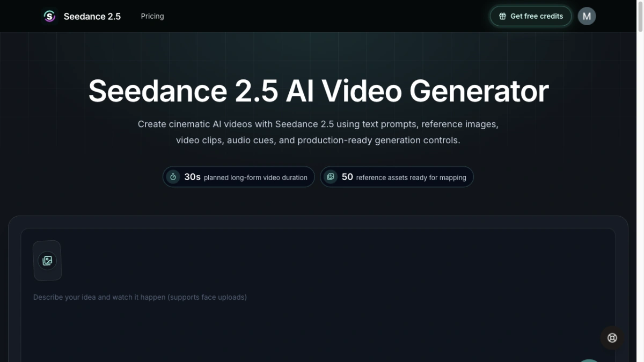This screenshot has width=644, height=362.
Task: Add a reference image via upload tile
Action: click(x=47, y=261)
